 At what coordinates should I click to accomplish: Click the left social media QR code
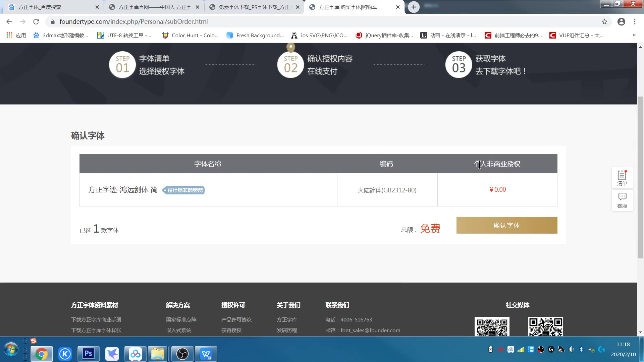(492, 326)
